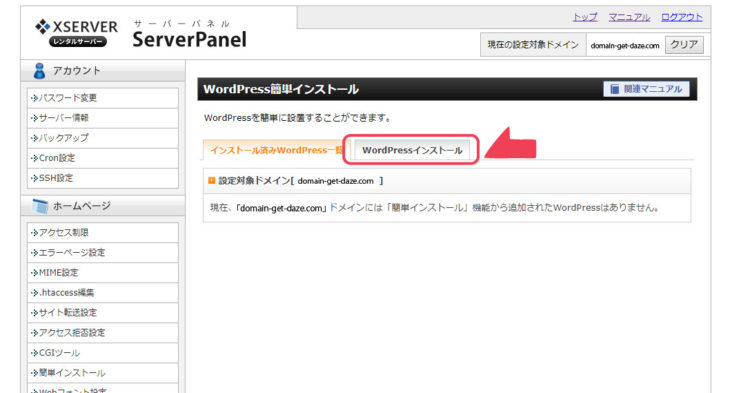This screenshot has height=393, width=730.
Task: Open .htaccess編集 menu item
Action: tap(103, 293)
